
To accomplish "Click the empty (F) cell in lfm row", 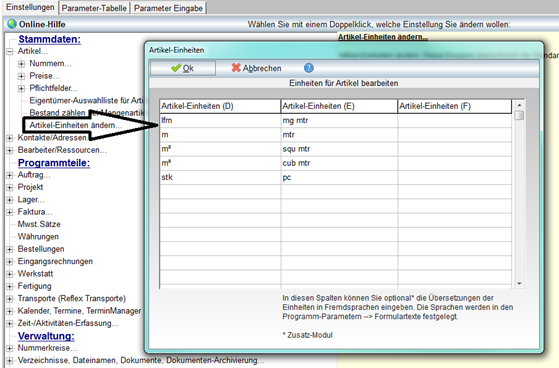I will pyautogui.click(x=455, y=121).
